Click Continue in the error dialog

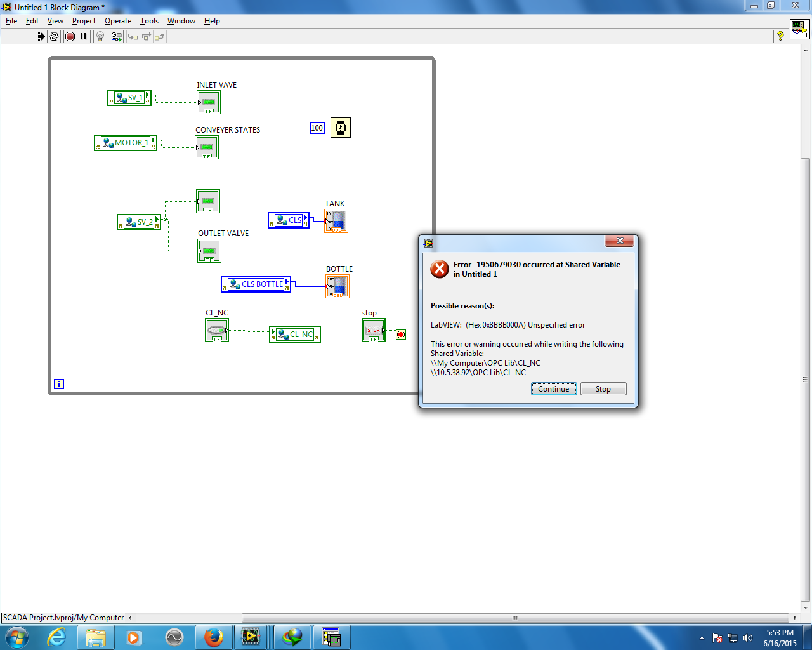coord(554,389)
